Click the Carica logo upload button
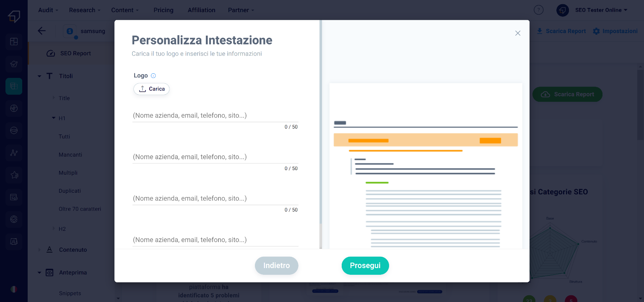The height and width of the screenshot is (302, 644). tap(151, 89)
